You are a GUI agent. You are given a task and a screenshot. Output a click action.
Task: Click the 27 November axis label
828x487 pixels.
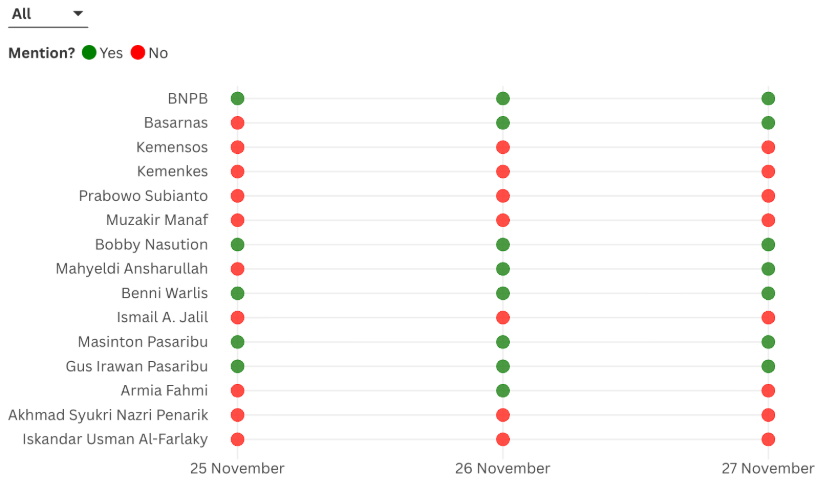tap(768, 468)
